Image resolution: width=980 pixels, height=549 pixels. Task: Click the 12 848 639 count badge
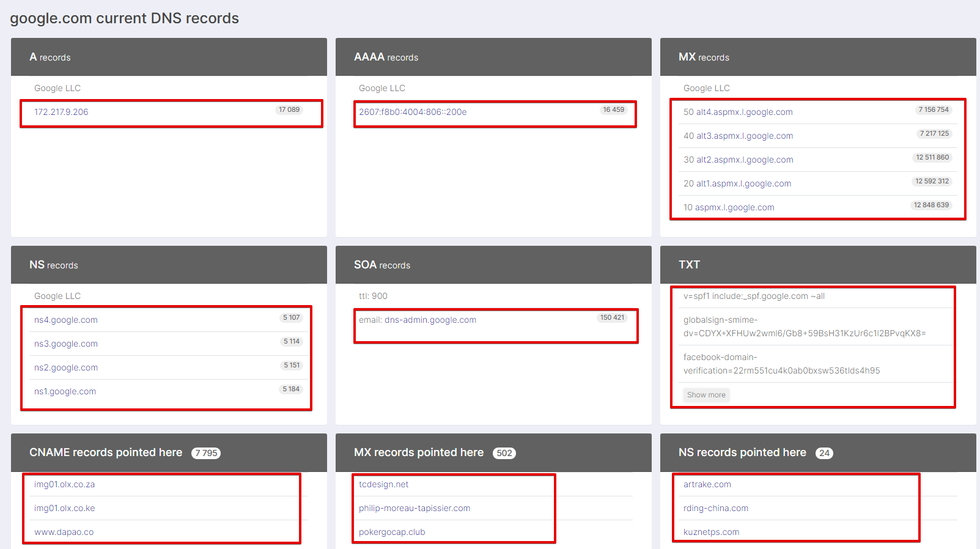(931, 205)
